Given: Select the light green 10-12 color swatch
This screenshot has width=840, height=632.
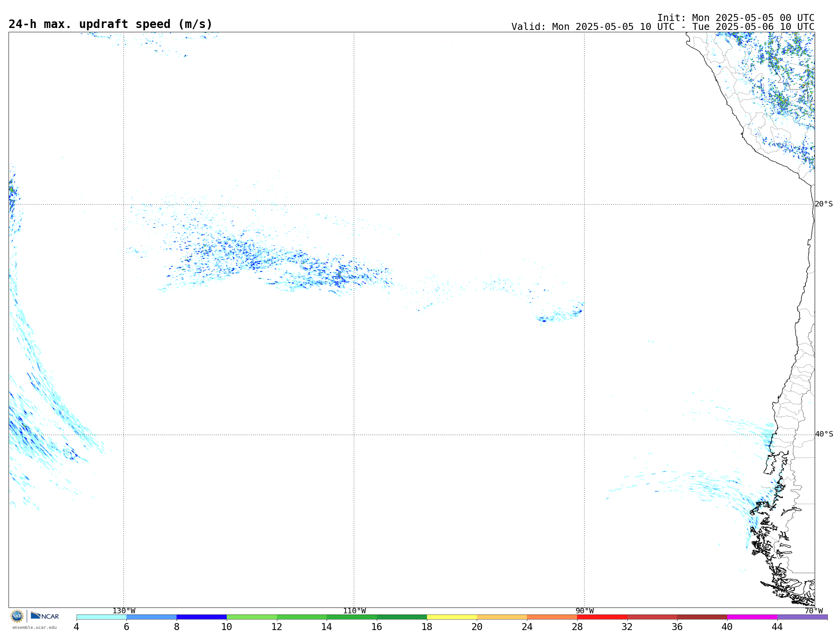Looking at the screenshot, I should pyautogui.click(x=252, y=617).
